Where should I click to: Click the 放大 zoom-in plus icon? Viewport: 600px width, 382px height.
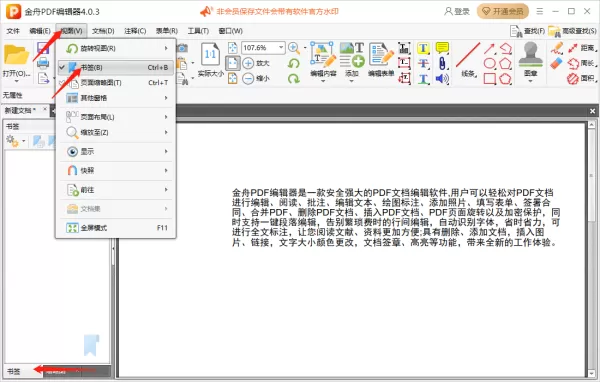point(248,63)
